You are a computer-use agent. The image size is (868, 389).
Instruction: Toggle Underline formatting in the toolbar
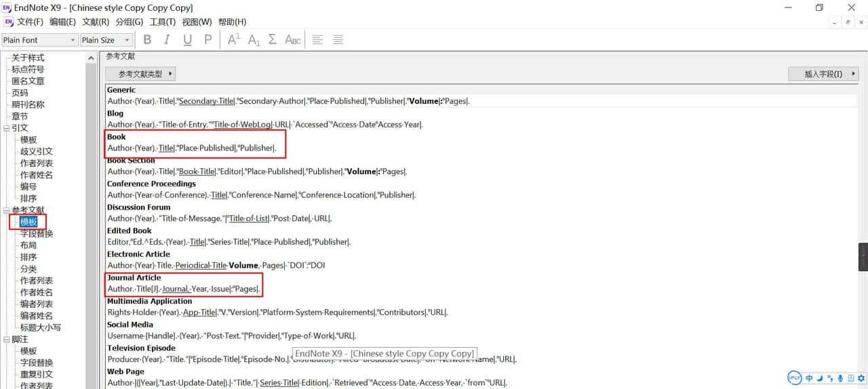187,40
